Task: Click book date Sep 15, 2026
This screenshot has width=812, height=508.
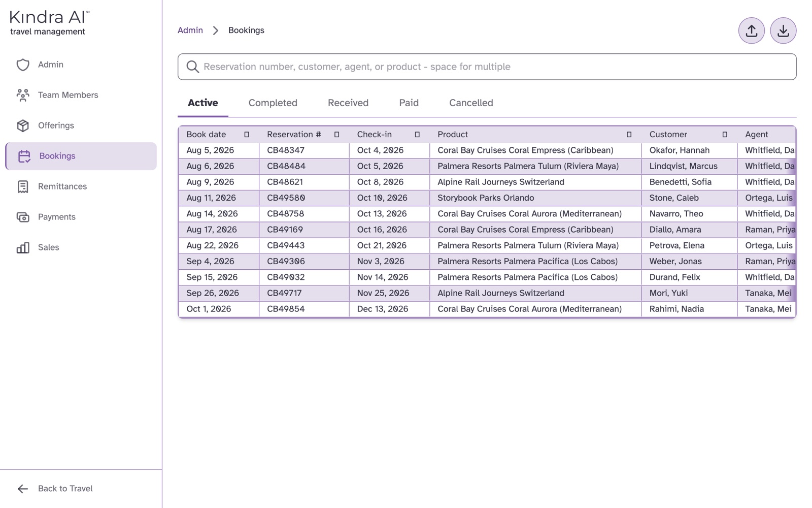Action: click(x=212, y=277)
